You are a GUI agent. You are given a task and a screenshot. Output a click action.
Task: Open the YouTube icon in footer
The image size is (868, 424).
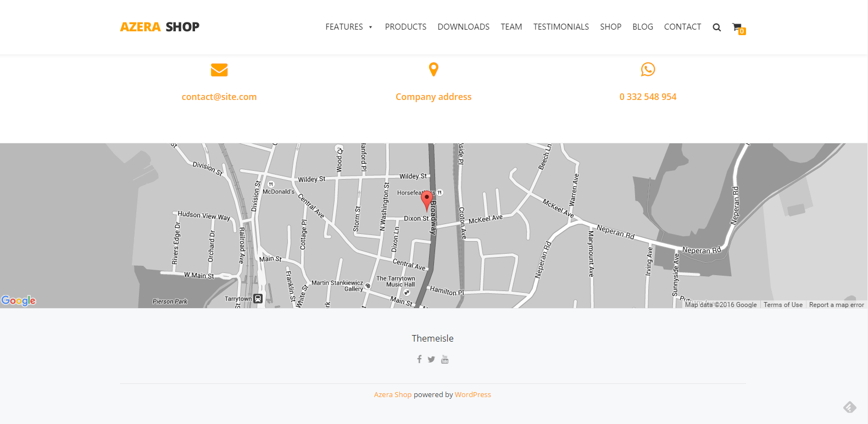444,359
